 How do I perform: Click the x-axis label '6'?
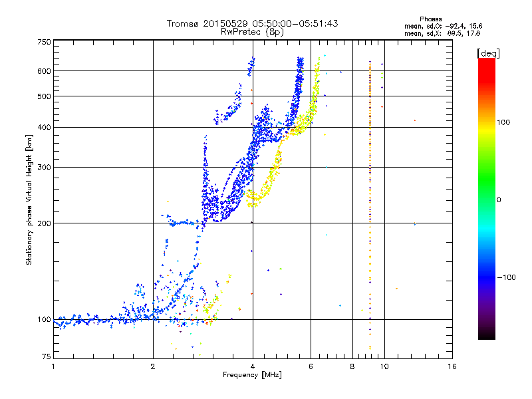coord(311,366)
